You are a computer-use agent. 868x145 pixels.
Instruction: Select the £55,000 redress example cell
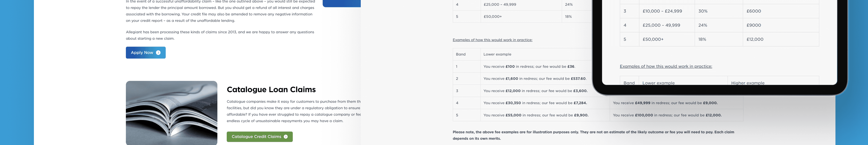tap(535, 115)
